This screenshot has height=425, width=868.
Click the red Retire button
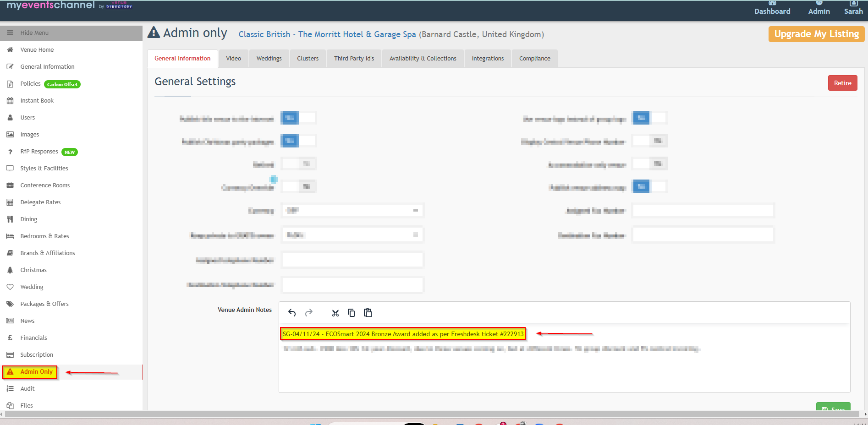coord(842,83)
